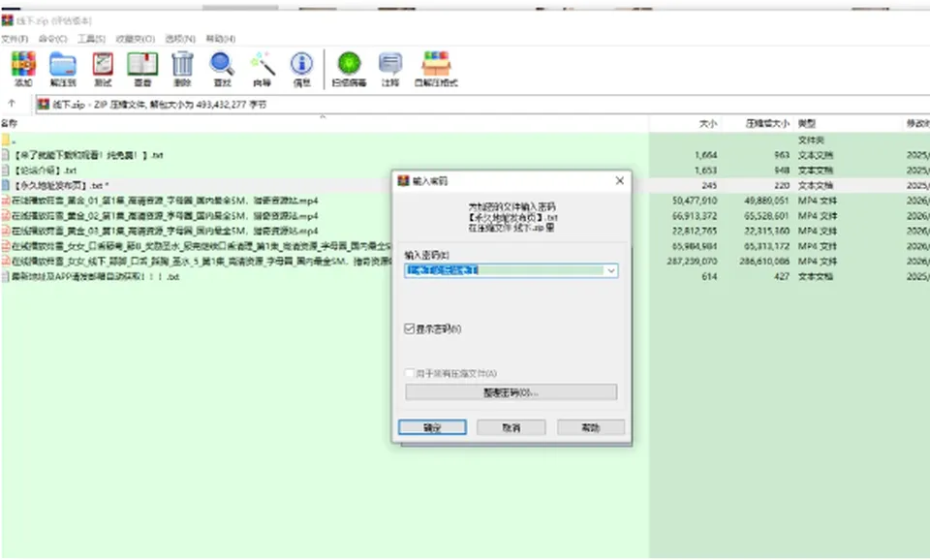This screenshot has height=560, width=930.
Task: Open the Commands (命令) menu
Action: (x=52, y=39)
